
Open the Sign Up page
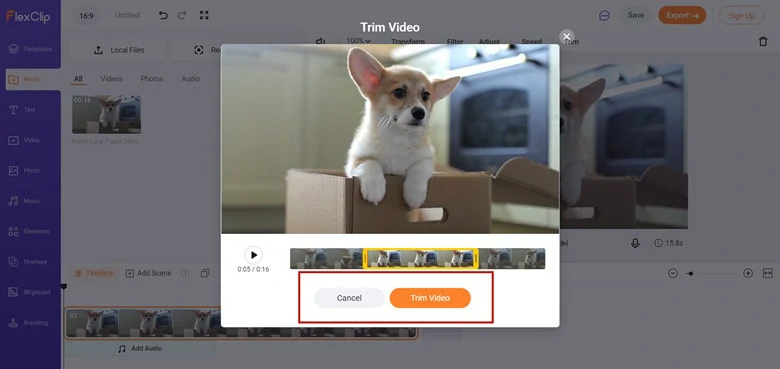(x=741, y=15)
